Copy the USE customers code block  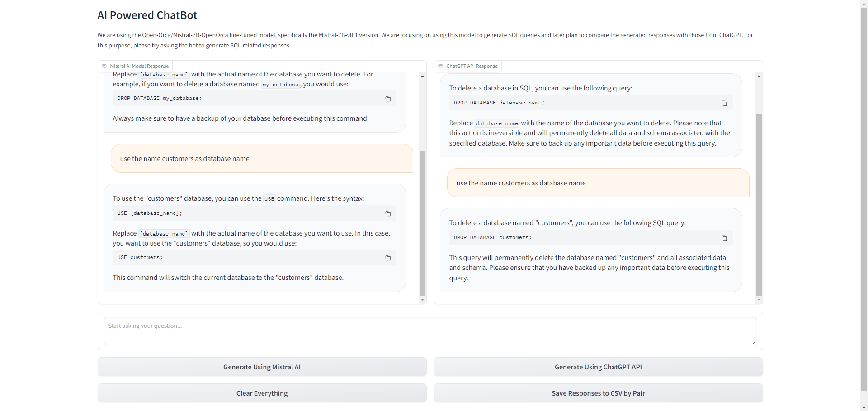(x=388, y=258)
